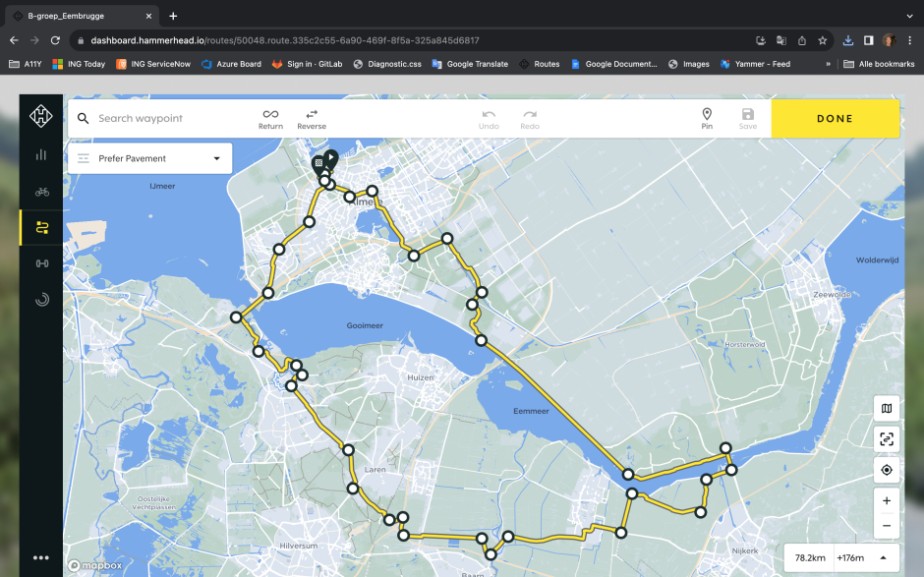924x577 pixels.
Task: Reverse the route direction
Action: (312, 119)
